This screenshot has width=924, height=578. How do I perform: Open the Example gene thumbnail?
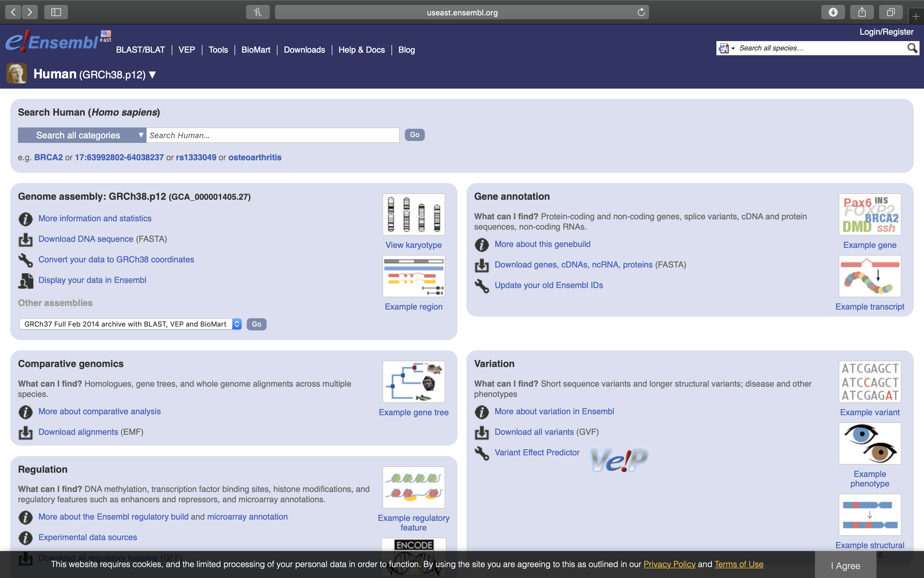(x=870, y=214)
